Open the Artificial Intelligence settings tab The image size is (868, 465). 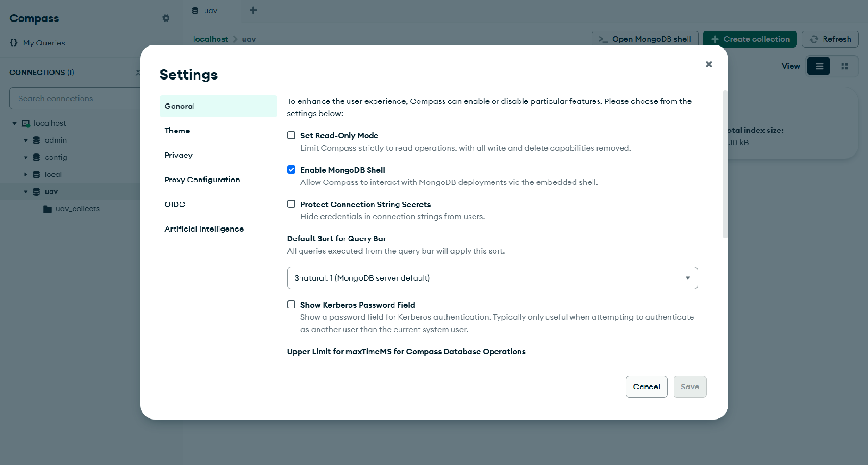point(218,229)
